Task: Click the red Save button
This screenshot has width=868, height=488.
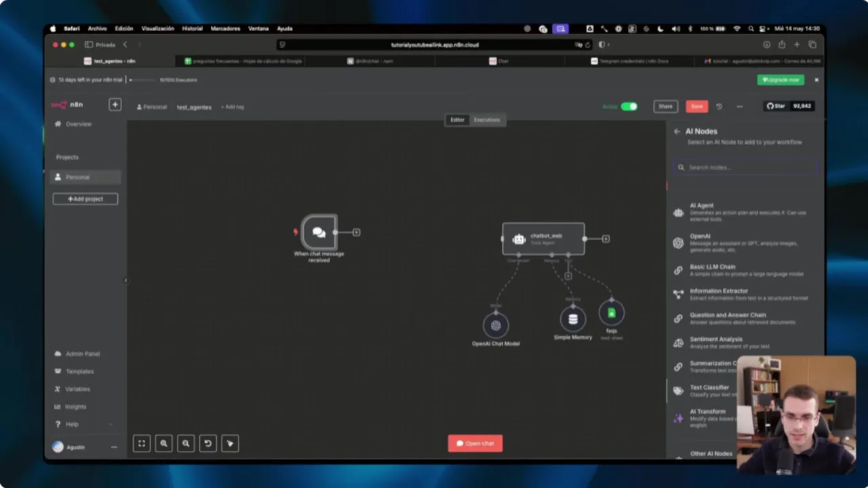Action: point(697,106)
